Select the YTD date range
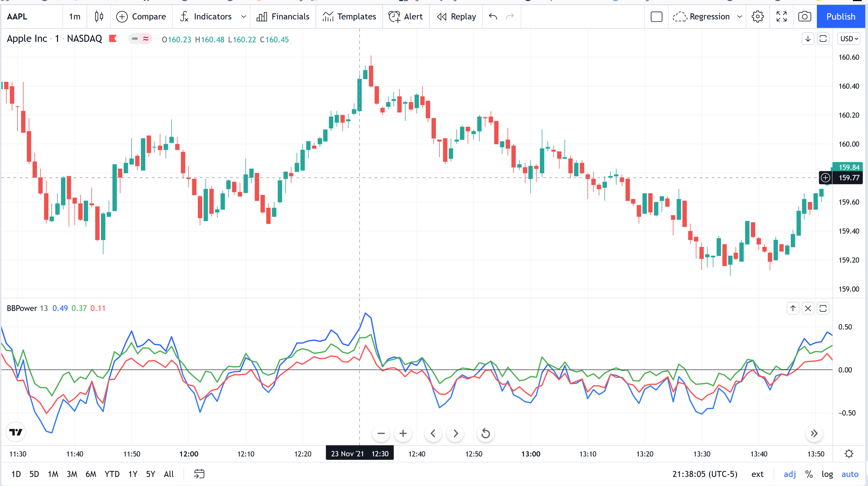 point(112,474)
